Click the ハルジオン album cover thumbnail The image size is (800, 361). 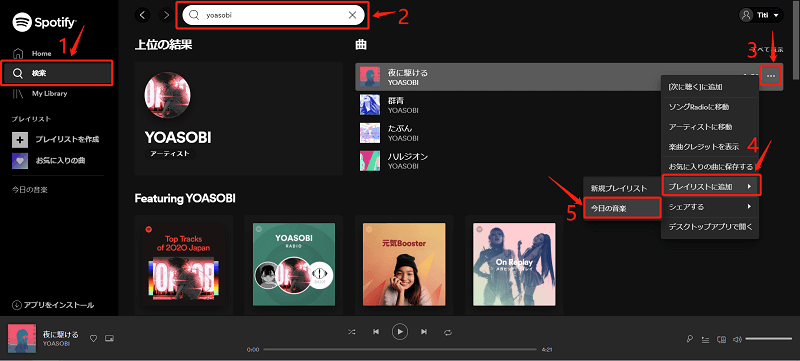tap(369, 161)
